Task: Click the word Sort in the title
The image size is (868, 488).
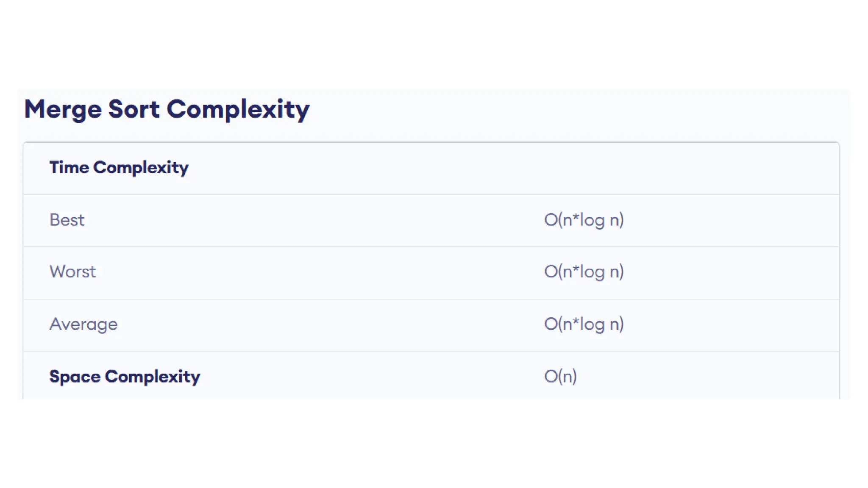Action: 134,109
